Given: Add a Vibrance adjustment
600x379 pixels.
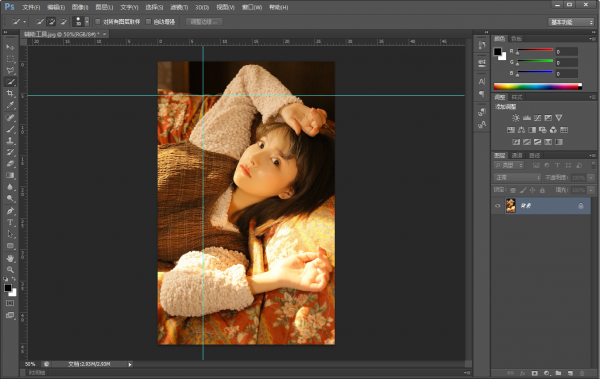Looking at the screenshot, I should (x=559, y=118).
